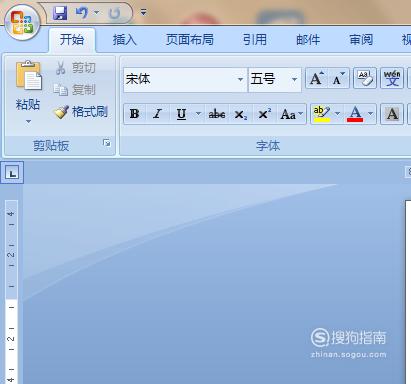Screen dimensions: 411x384
Task: Open highlight color dropdown arrow
Action: pyautogui.click(x=337, y=114)
